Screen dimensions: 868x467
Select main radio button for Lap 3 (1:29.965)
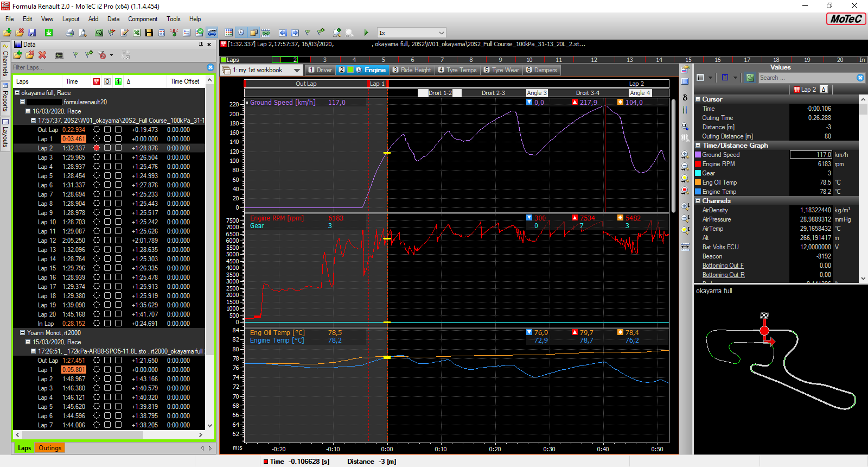pos(97,157)
